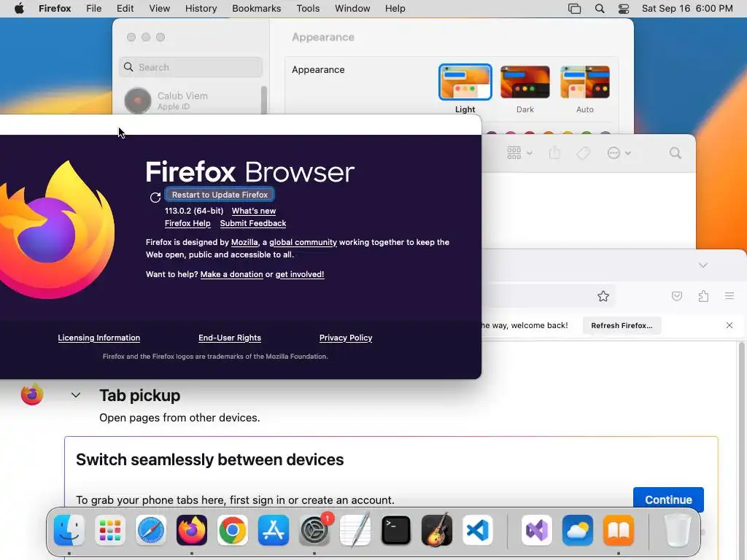The height and width of the screenshot is (560, 747).
Task: Open the Bookmarks menu
Action: click(256, 9)
